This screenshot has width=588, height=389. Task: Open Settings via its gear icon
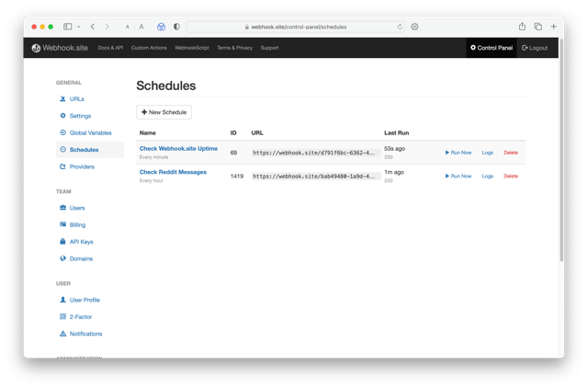tap(62, 116)
